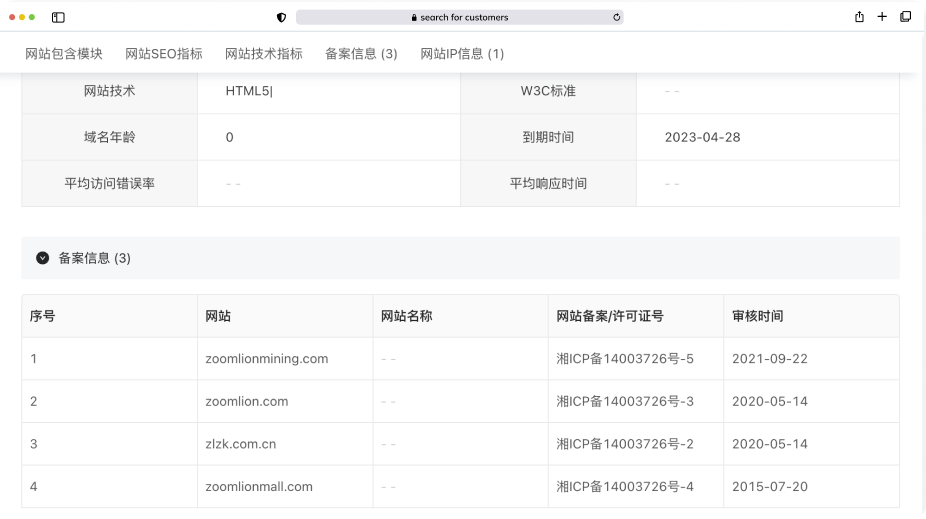Open the 网站技术指标 tab
Screen dimensions: 926x519
264,54
